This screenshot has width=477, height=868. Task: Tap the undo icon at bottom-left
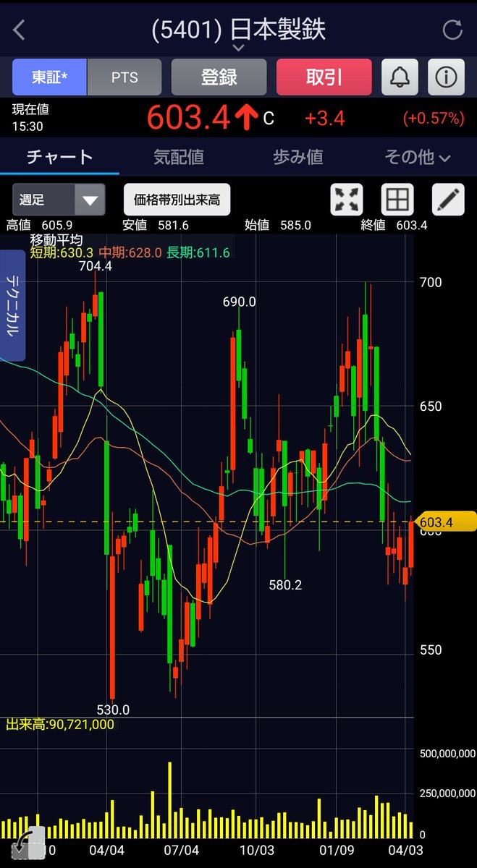coord(27,845)
